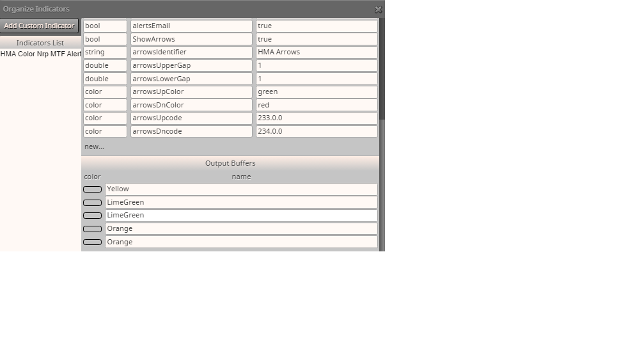This screenshot has height=355, width=644.
Task: Edit the bool type field of alertsEmail
Action: pyautogui.click(x=105, y=26)
